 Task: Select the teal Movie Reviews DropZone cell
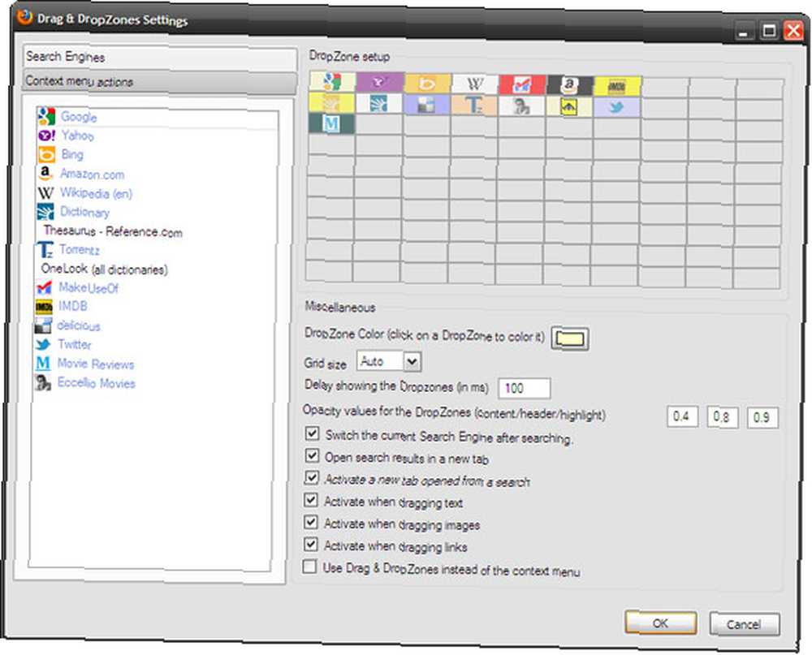click(x=331, y=123)
